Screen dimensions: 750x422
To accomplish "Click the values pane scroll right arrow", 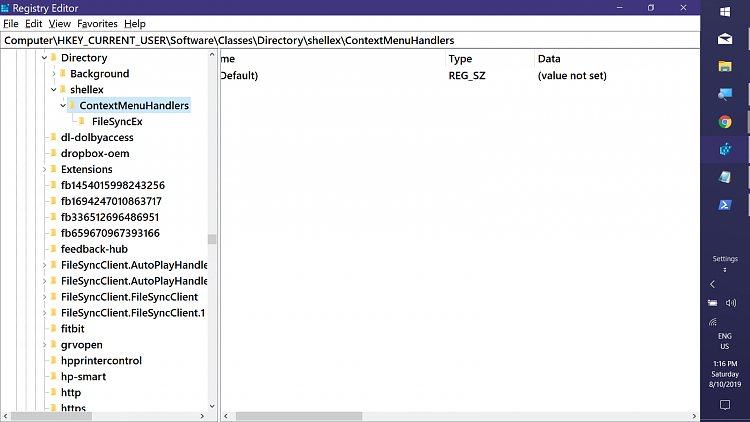I will click(x=694, y=416).
